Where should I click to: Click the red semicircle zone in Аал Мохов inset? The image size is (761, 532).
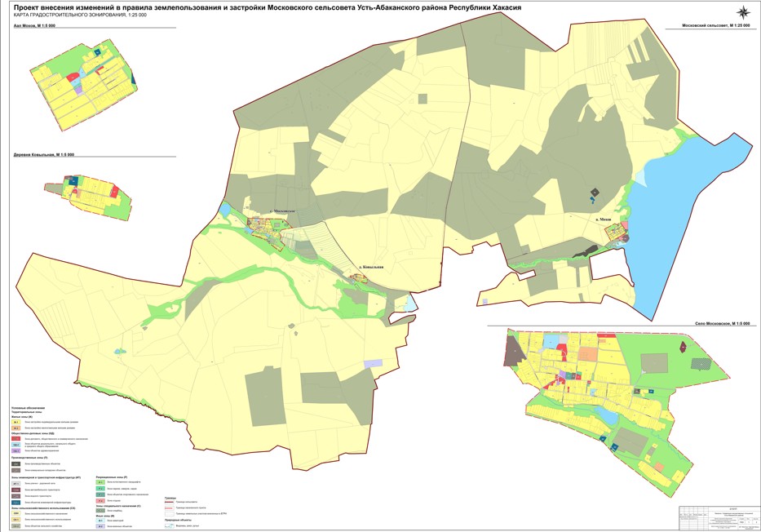73,76
